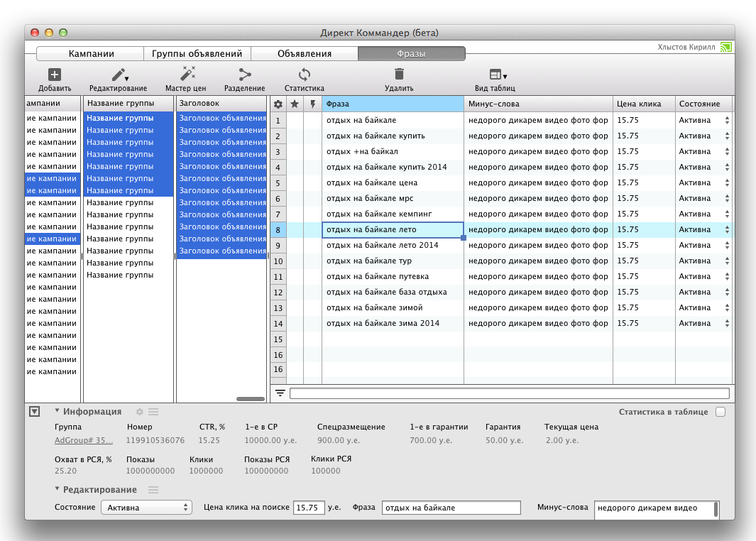Click the gear icon in table header
Viewport: 756px width, 541px height.
tap(278, 104)
